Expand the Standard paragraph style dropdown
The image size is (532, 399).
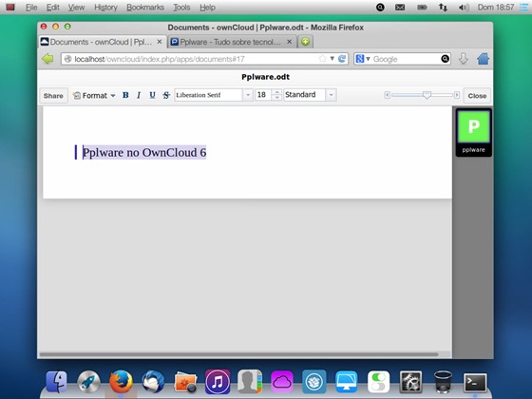331,95
